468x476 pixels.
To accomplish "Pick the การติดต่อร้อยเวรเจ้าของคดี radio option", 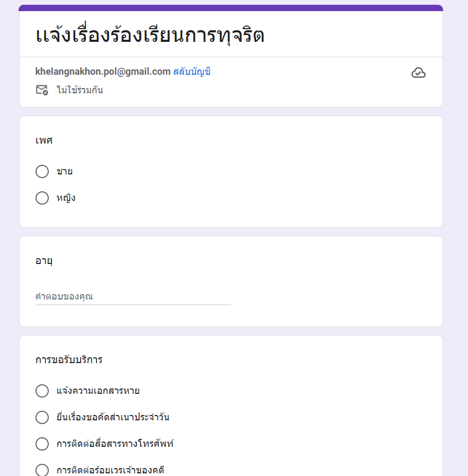I will (42, 470).
